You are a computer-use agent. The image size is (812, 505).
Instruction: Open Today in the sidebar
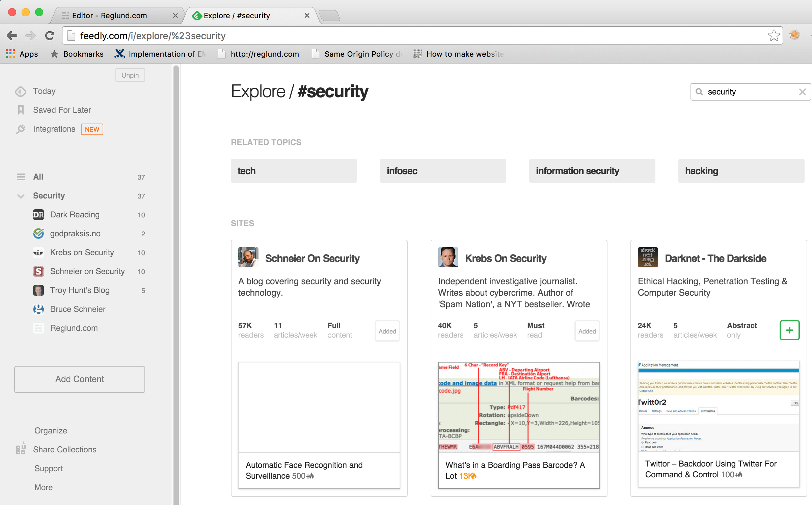44,91
